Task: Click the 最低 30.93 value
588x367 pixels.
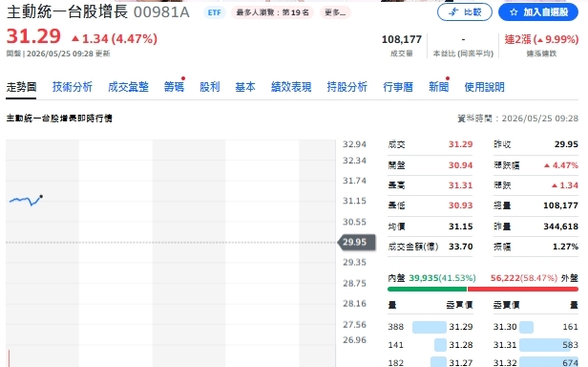Action: tap(460, 205)
